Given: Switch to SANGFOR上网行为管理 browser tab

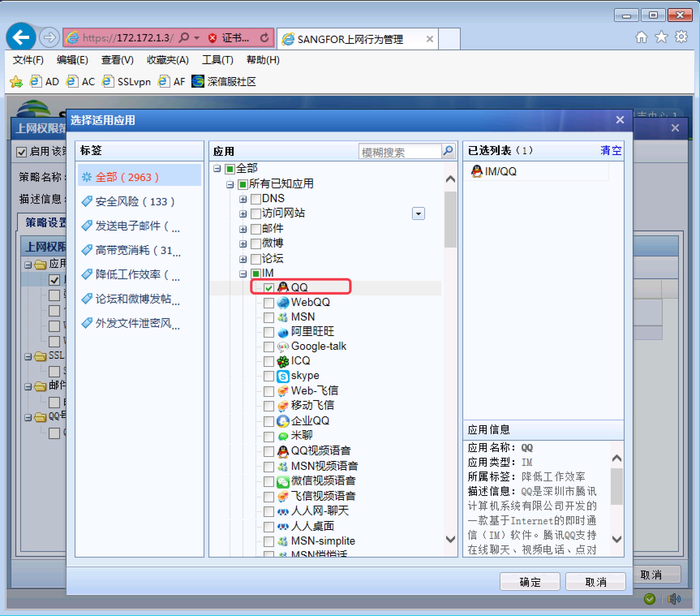Looking at the screenshot, I should point(358,39).
